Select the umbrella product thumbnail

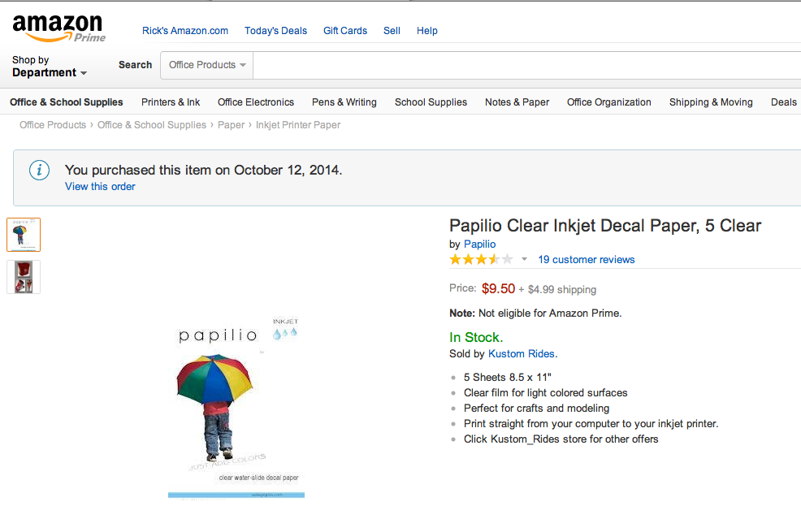click(24, 235)
